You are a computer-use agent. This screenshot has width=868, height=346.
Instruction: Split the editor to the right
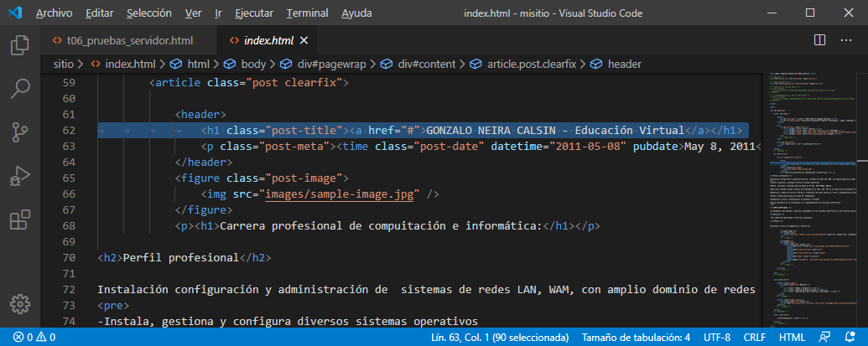click(819, 40)
